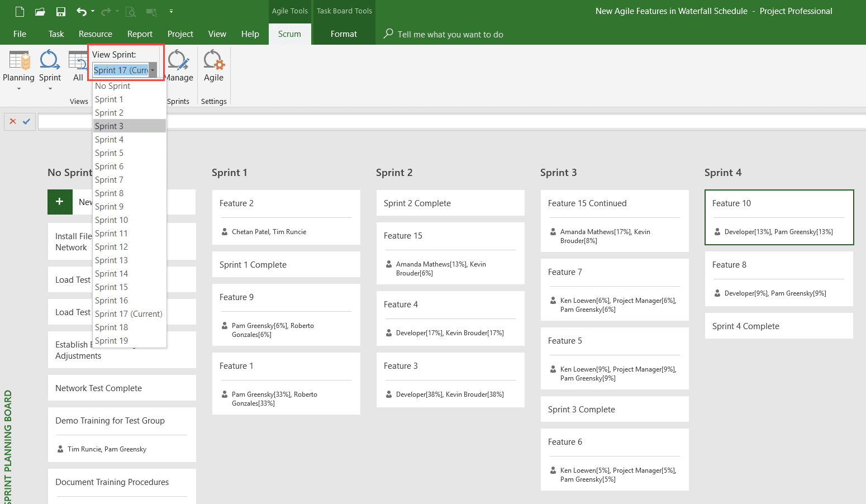Image resolution: width=866 pixels, height=504 pixels.
Task: Select the Feature 5 card
Action: pos(615,358)
